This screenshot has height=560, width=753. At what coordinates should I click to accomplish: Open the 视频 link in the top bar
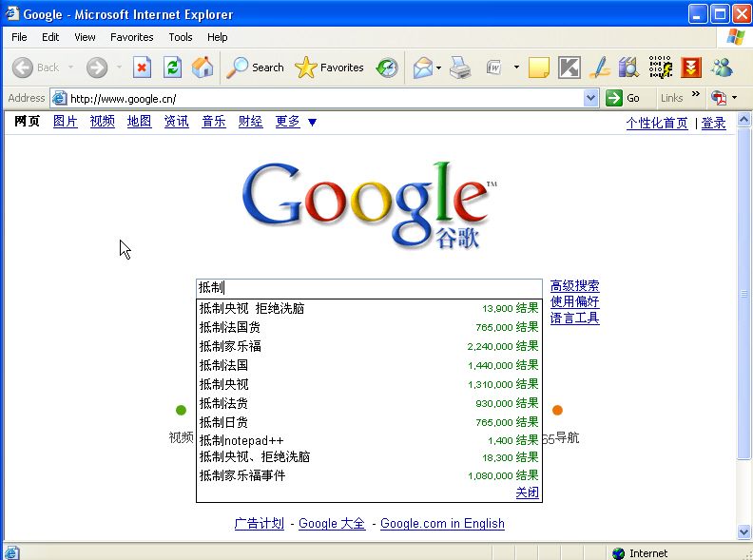103,122
